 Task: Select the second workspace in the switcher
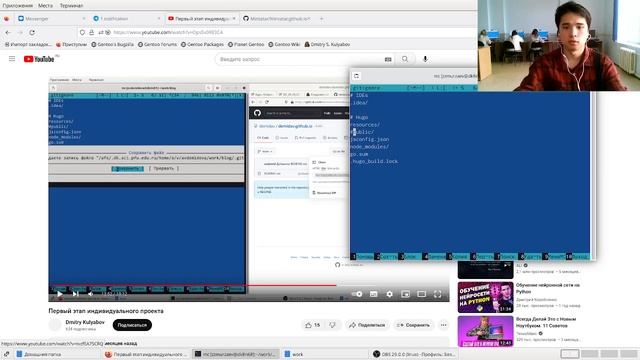click(x=589, y=354)
